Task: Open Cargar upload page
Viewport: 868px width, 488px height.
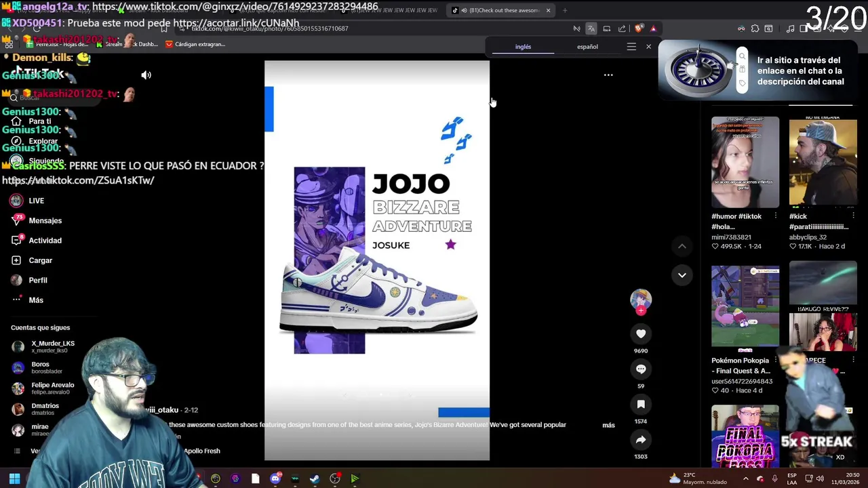Action: 32,260
